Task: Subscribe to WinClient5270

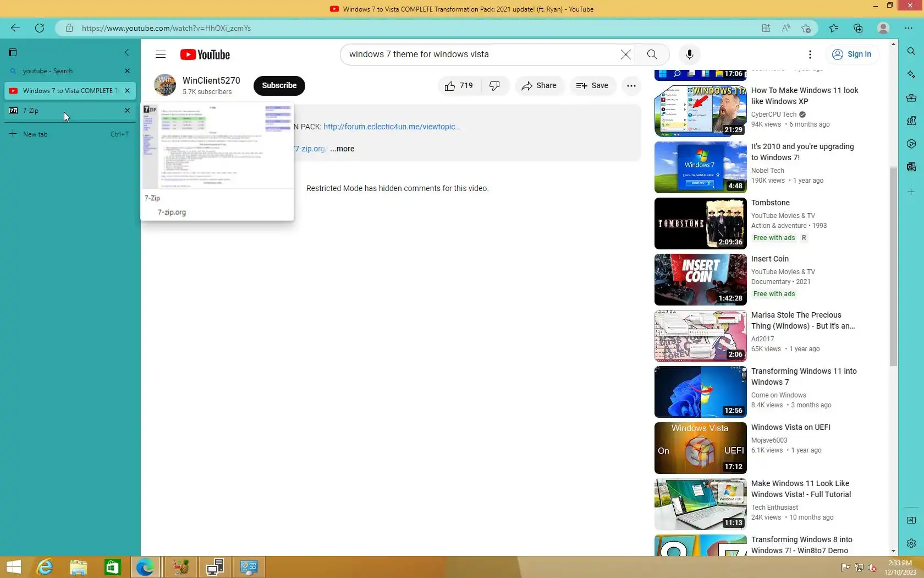Action: (279, 85)
